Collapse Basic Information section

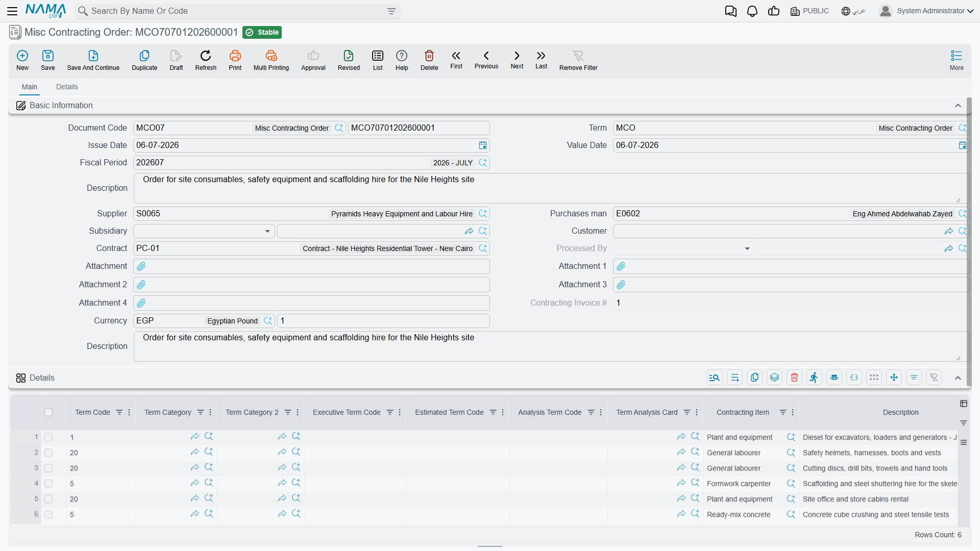click(x=958, y=106)
